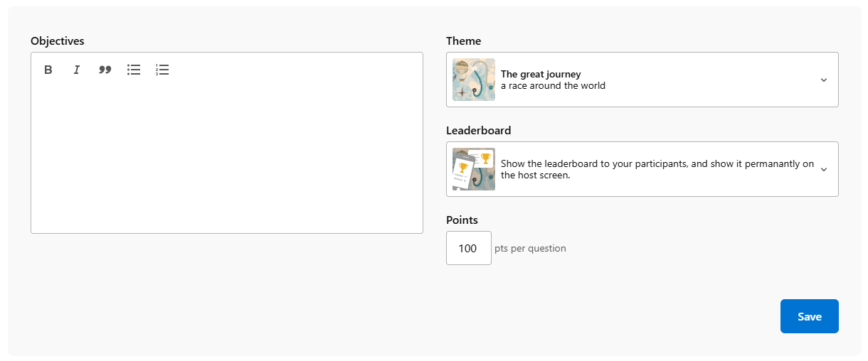Toggle bold formatting in Objectives editor

tap(48, 70)
